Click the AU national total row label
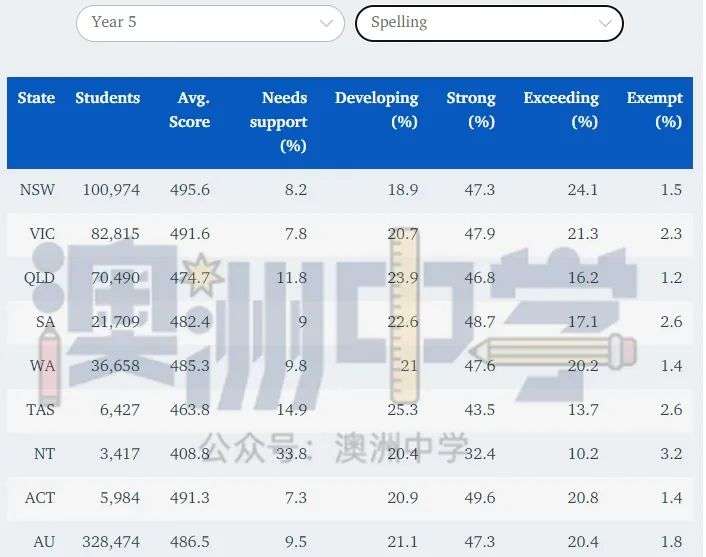This screenshot has height=557, width=706. [43, 541]
